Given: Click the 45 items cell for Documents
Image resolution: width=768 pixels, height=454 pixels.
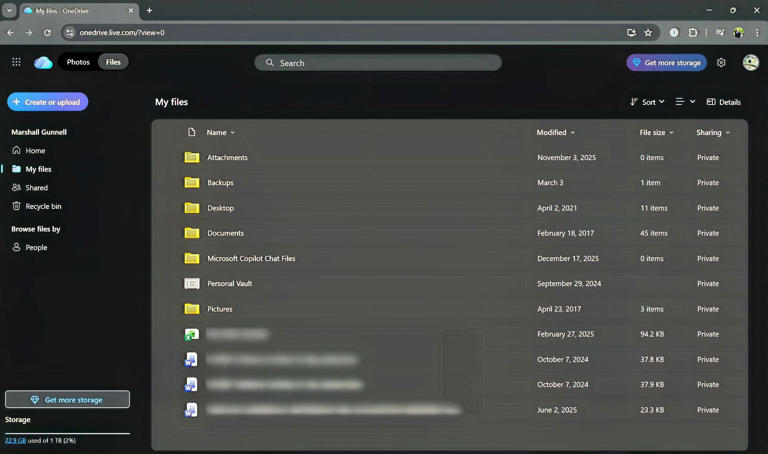Looking at the screenshot, I should pos(653,233).
